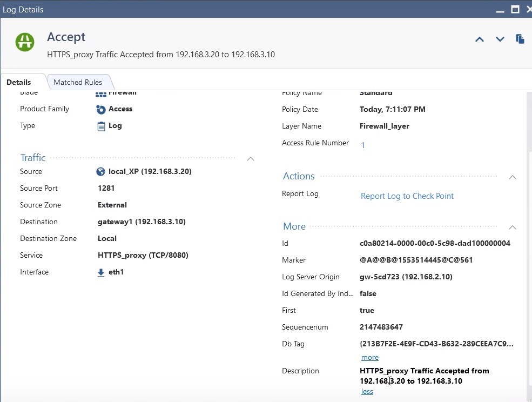
Task: Collapse the More section
Action: click(513, 227)
